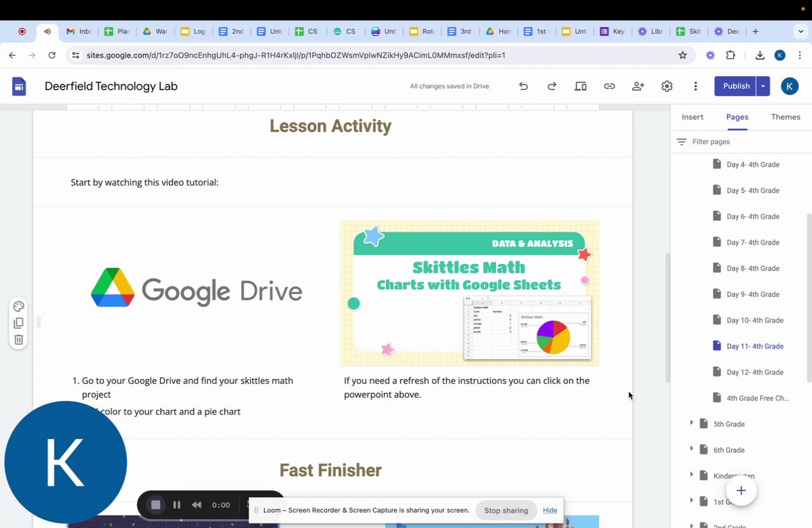Open the Chrome profile K avatar
The height and width of the screenshot is (528, 812).
[x=780, y=55]
